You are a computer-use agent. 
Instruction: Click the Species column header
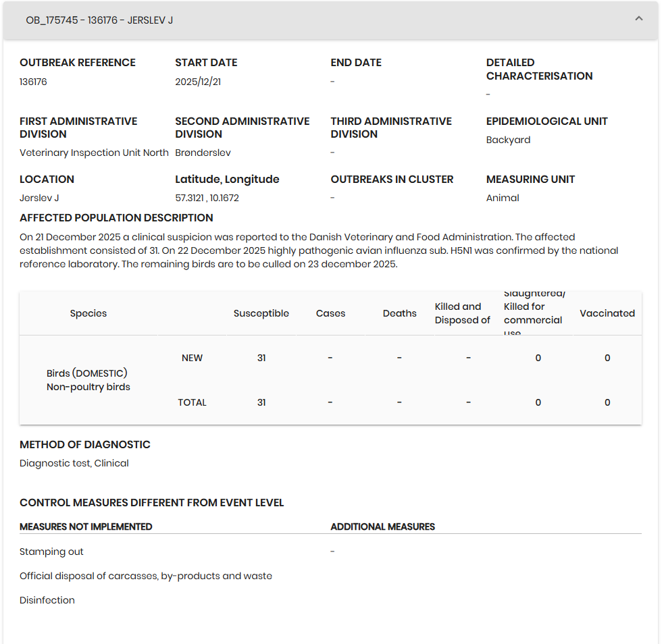pos(88,313)
